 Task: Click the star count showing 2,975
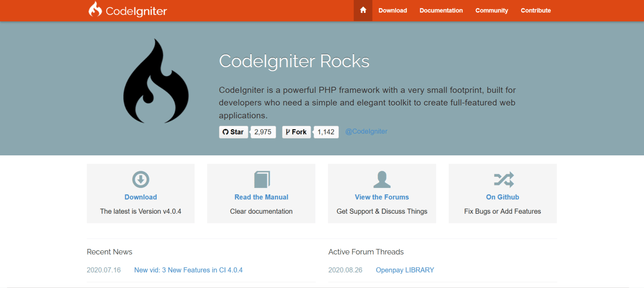[x=263, y=132]
